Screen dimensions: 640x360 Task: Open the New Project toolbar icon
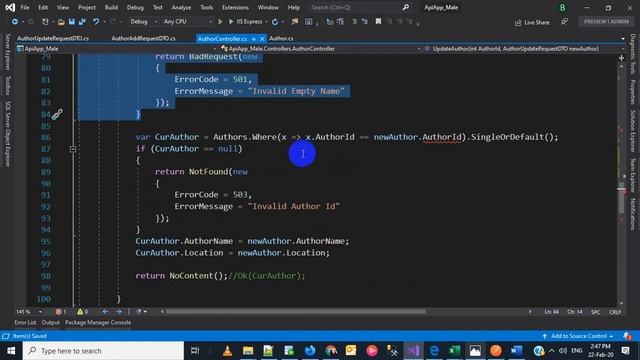pos(45,22)
